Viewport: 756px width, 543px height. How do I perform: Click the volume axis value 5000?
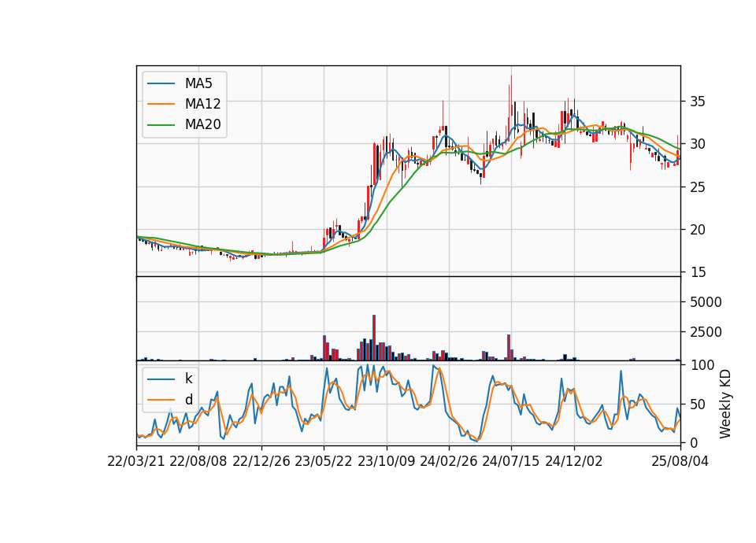(706, 302)
